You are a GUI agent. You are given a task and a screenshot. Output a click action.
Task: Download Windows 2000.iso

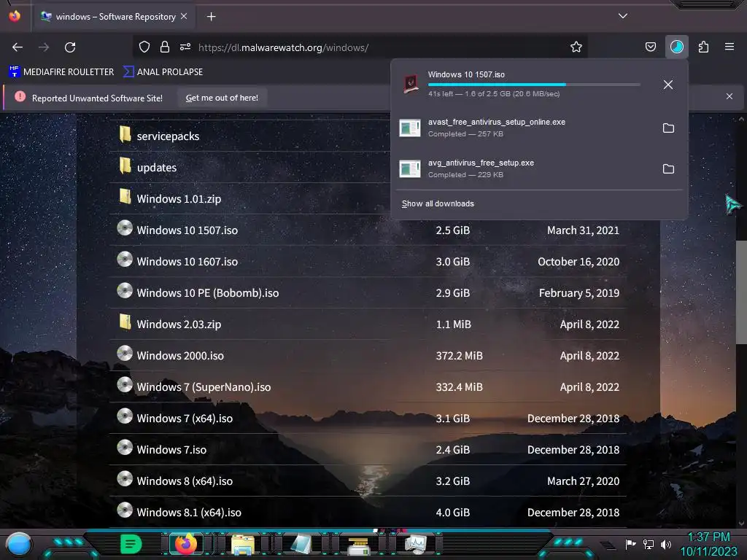180,356
